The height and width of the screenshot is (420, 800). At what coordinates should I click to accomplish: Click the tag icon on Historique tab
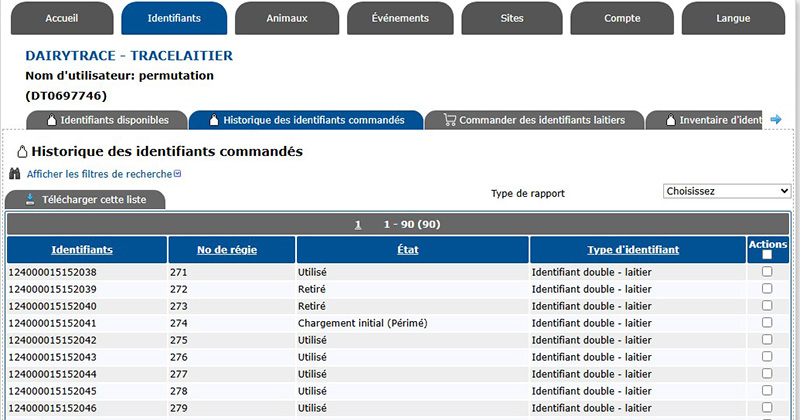point(213,121)
